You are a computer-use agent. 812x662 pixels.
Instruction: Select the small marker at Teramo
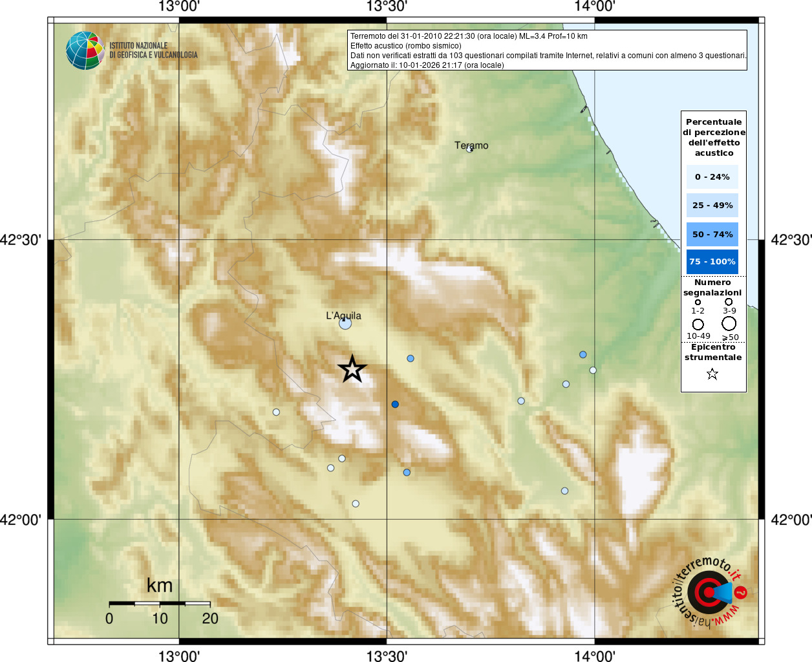pyautogui.click(x=470, y=149)
